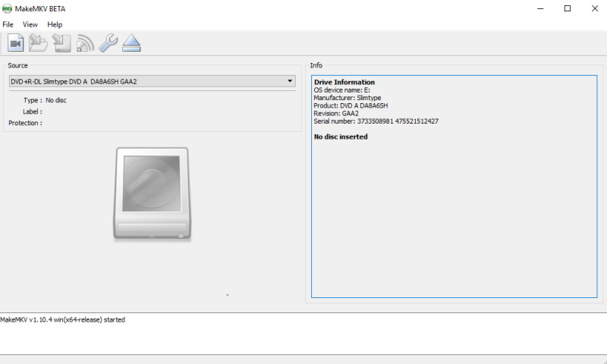The height and width of the screenshot is (364, 607).
Task: Click the 'Revision: GAA2' line
Action: click(x=336, y=113)
